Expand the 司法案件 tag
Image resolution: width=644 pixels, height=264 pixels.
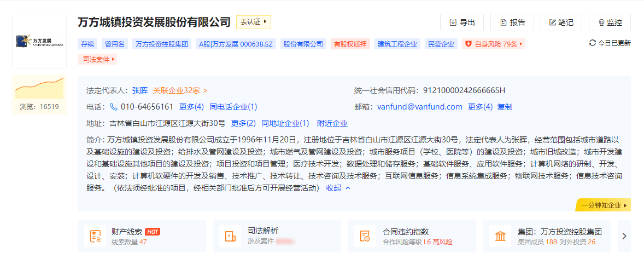(98, 59)
